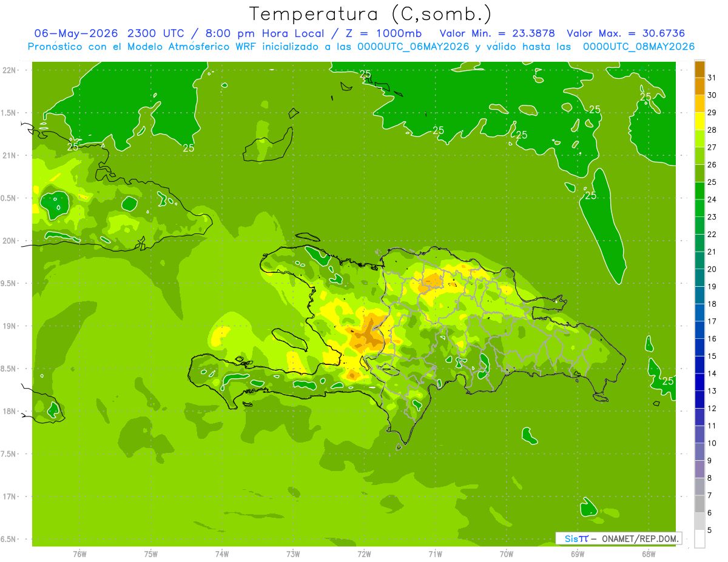This screenshot has width=728, height=562.
Task: Click the 72W longitude axis label
Action: pos(364,554)
